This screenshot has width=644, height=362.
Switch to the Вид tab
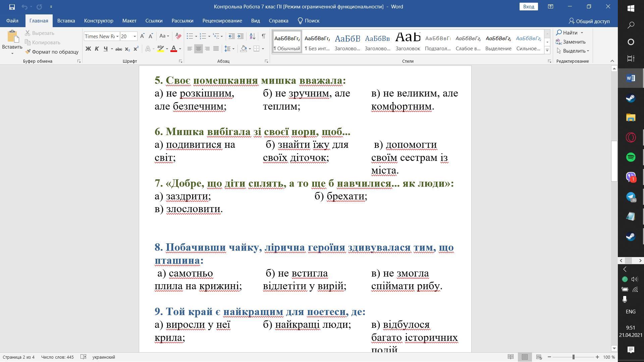click(x=256, y=21)
